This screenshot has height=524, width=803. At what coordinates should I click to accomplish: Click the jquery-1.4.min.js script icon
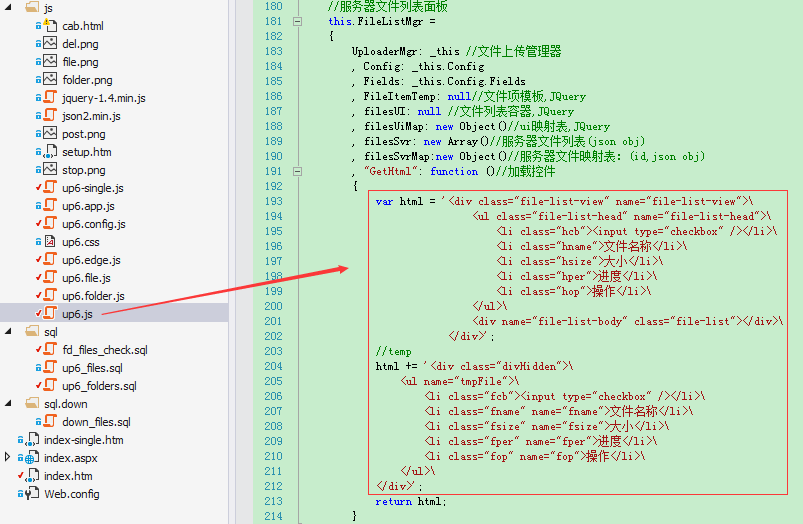[50, 97]
